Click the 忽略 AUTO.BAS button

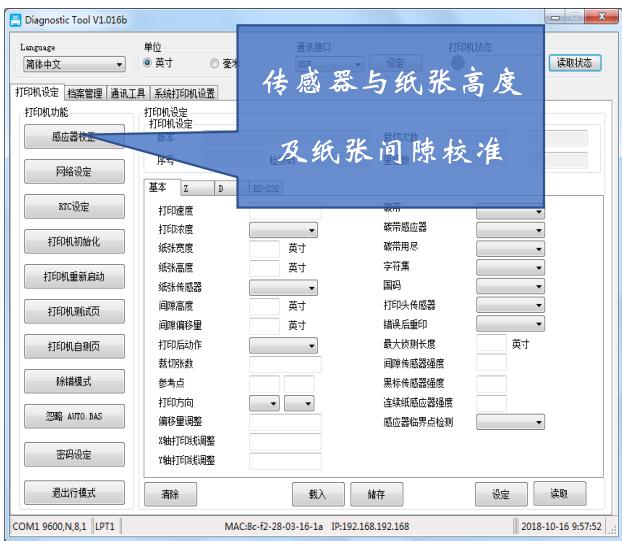point(74,416)
